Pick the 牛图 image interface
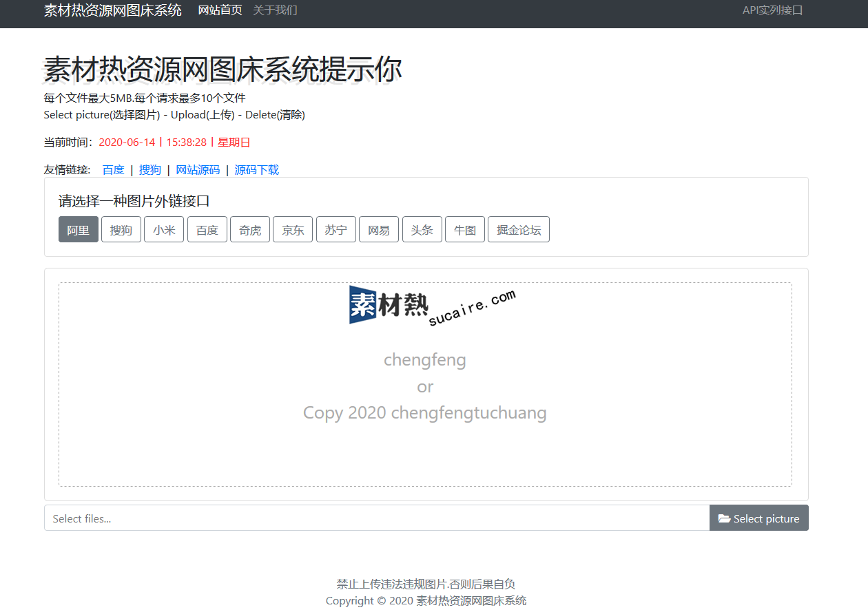The image size is (868, 612). pos(465,230)
